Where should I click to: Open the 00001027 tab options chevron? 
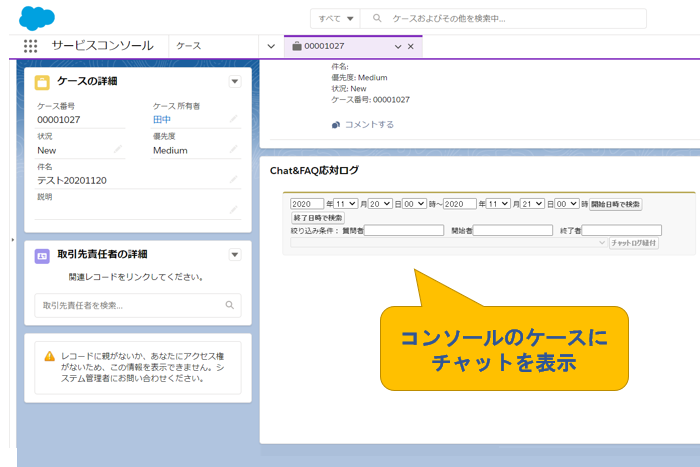point(398,46)
